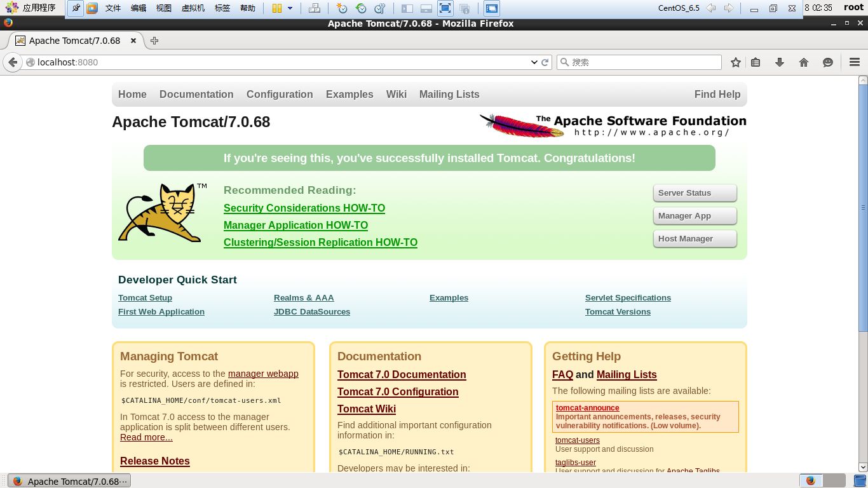Click the page's vertical scrollbar thumb
The width and height of the screenshot is (868, 488).
pos(863,208)
